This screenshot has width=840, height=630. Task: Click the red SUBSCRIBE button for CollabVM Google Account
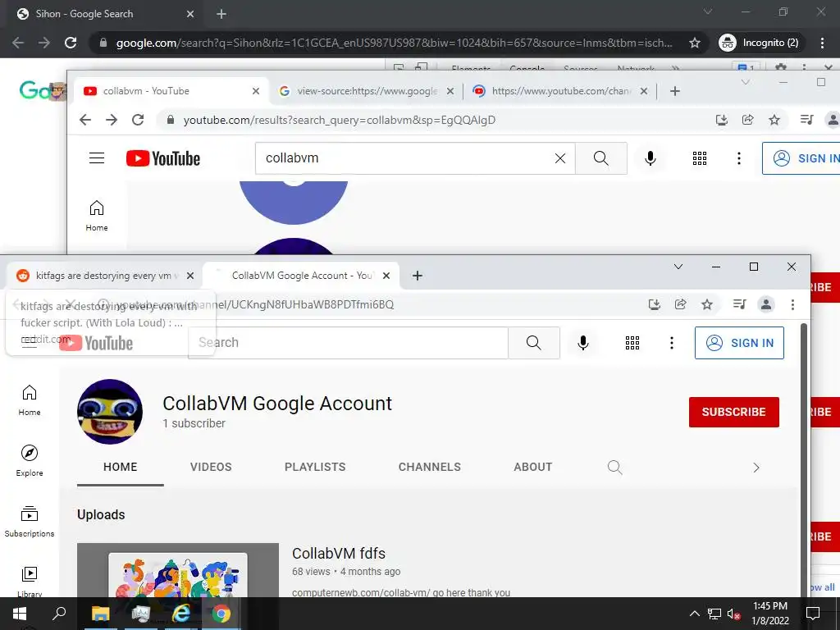(734, 412)
